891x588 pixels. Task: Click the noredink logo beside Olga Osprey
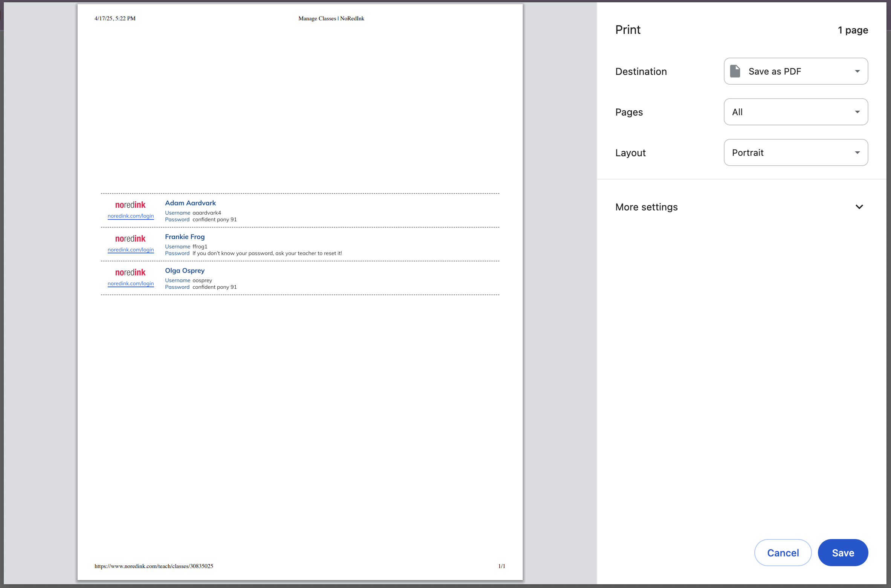point(130,272)
